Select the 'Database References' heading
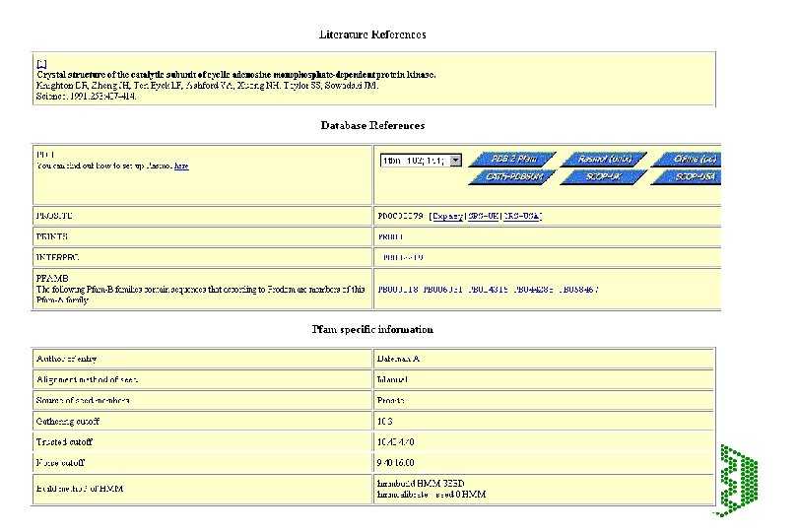Screen dimensions: 798x532 372,125
